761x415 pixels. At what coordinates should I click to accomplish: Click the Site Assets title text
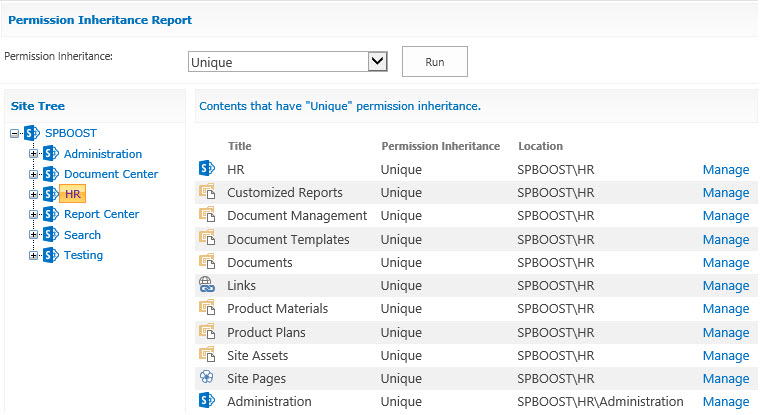pos(258,356)
